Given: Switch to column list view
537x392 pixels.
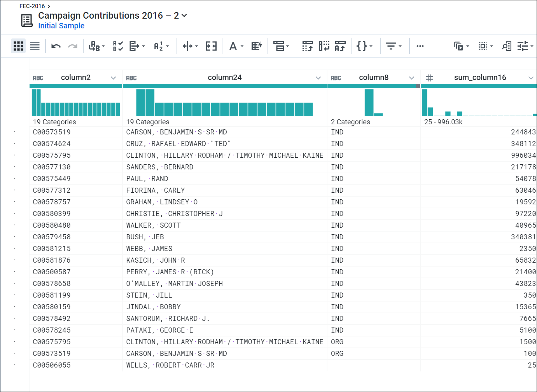Looking at the screenshot, I should point(35,46).
